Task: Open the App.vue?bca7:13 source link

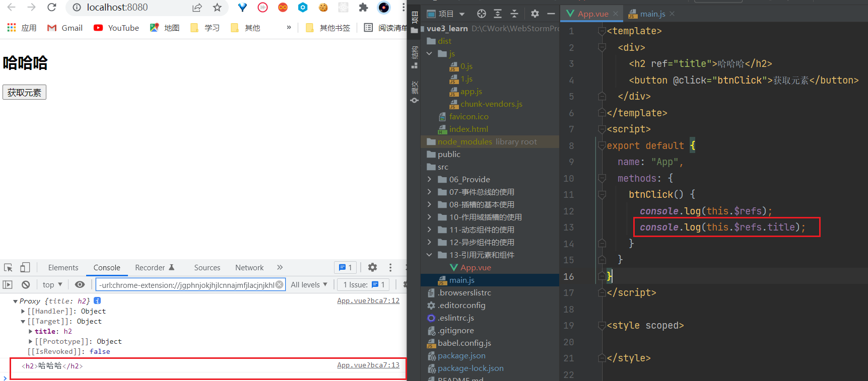Action: click(x=368, y=365)
